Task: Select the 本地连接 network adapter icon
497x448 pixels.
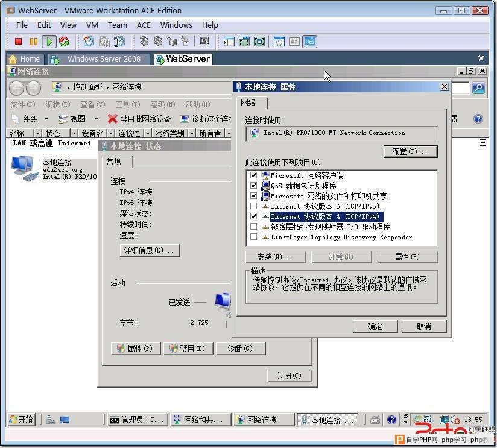Action: (24, 168)
